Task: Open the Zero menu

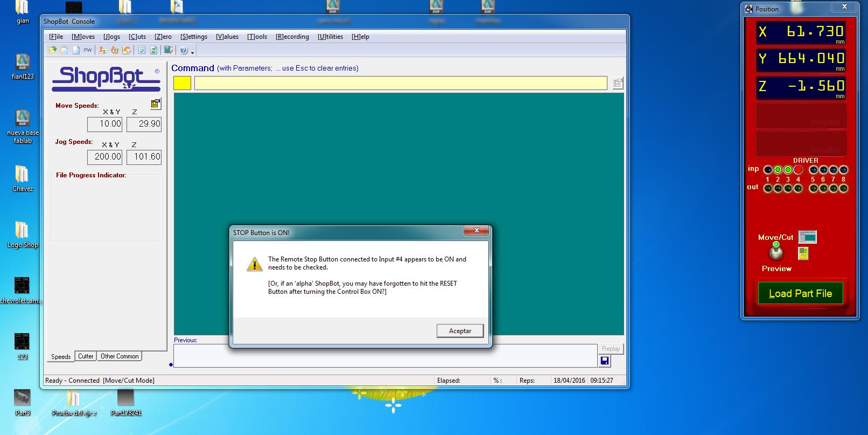Action: [x=163, y=37]
